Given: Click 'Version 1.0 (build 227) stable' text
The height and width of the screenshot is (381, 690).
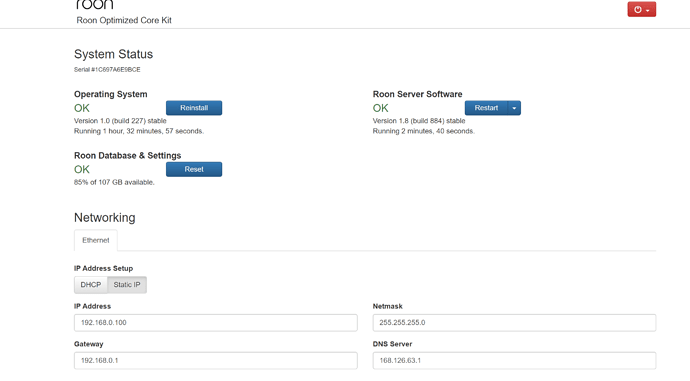Looking at the screenshot, I should coord(120,121).
